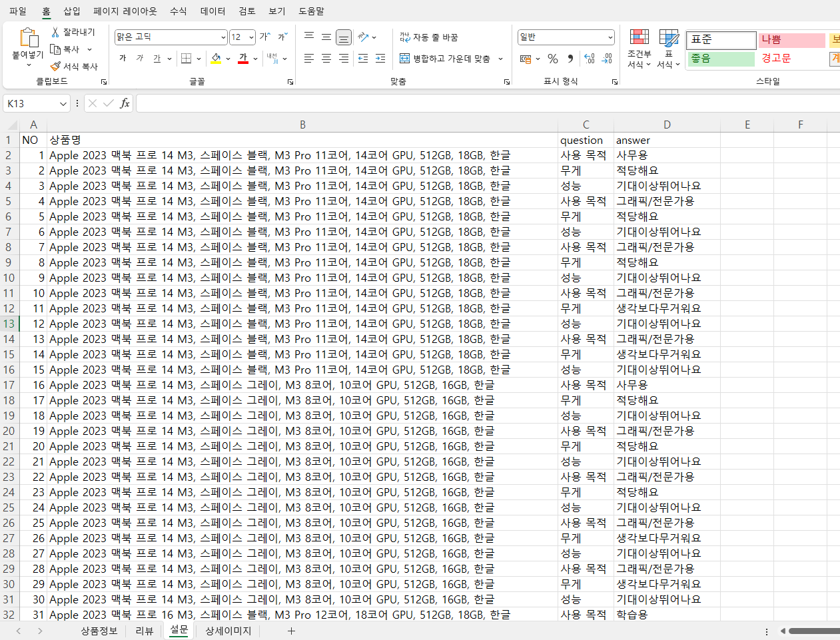Click the percent style icon
This screenshot has width=840, height=640.
coord(553,59)
